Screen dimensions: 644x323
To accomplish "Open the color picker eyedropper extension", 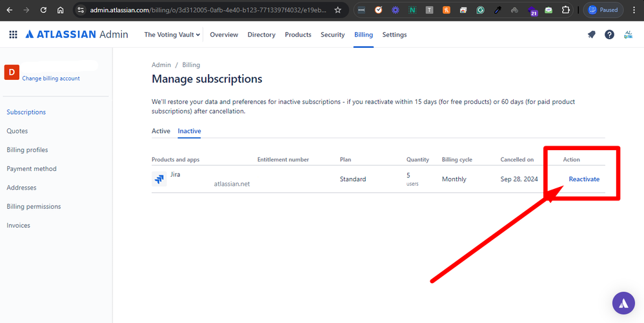I will [498, 10].
